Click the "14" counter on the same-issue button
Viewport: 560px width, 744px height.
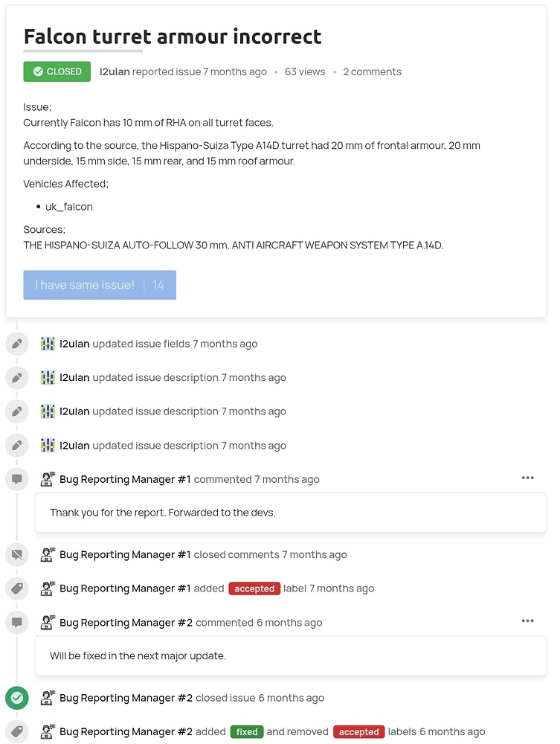point(159,285)
